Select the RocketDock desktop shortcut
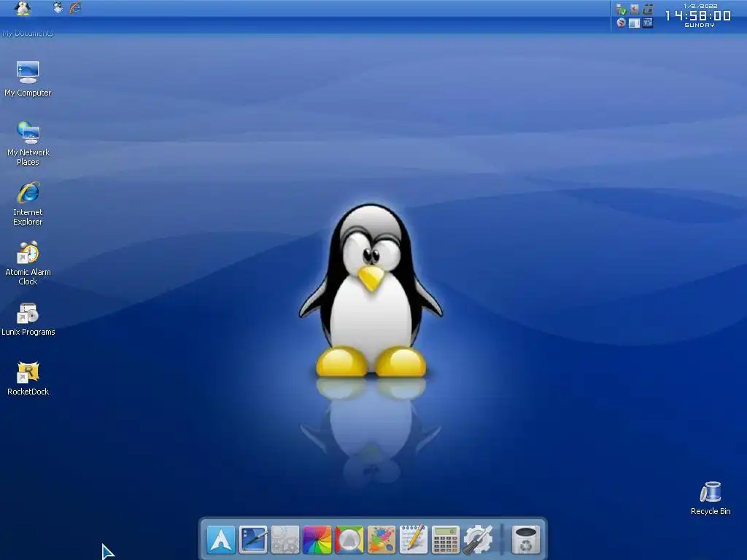Viewport: 747px width, 560px height. click(28, 378)
